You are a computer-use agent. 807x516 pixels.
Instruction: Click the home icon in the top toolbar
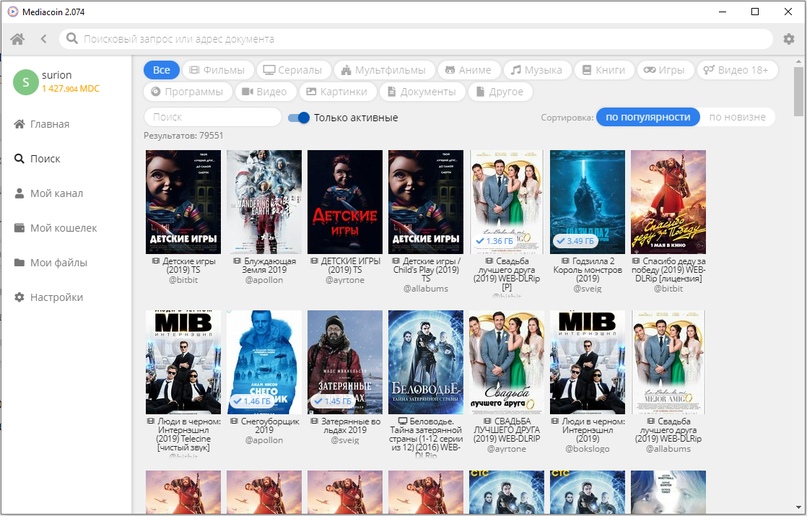(x=17, y=39)
